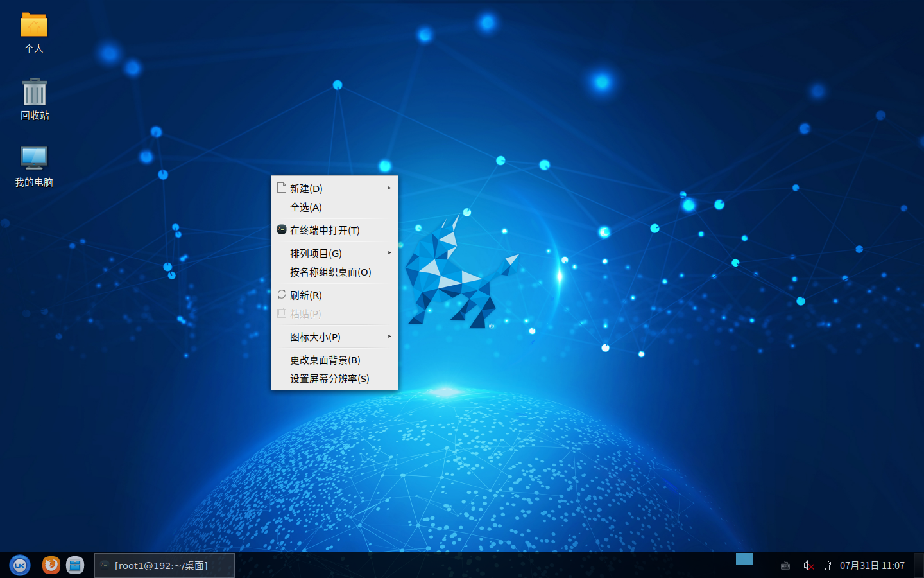This screenshot has height=578, width=924.
Task: Click the muted volume tray icon
Action: point(809,566)
